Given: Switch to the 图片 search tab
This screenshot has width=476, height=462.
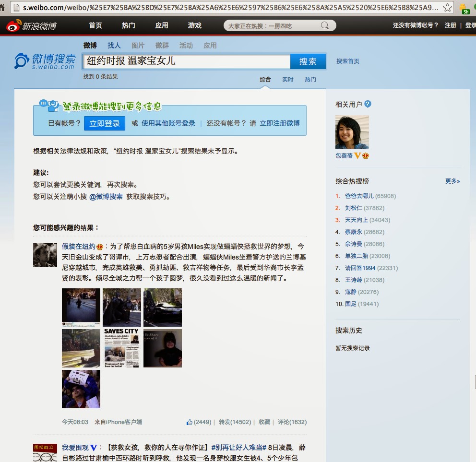Looking at the screenshot, I should [x=138, y=46].
